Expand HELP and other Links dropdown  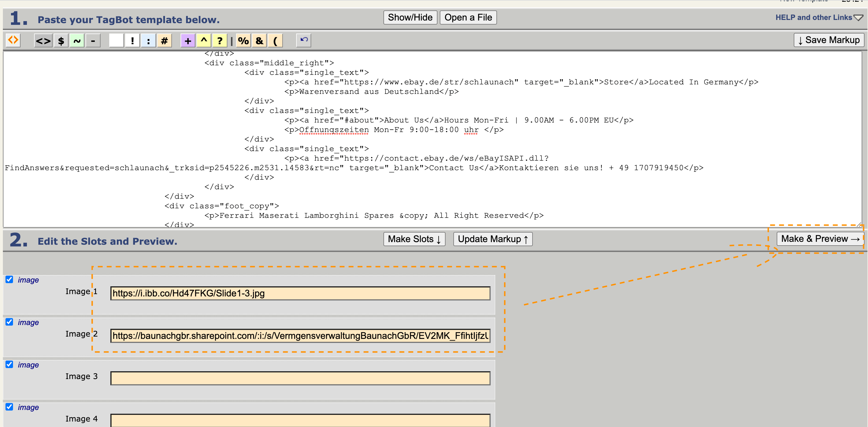click(819, 18)
